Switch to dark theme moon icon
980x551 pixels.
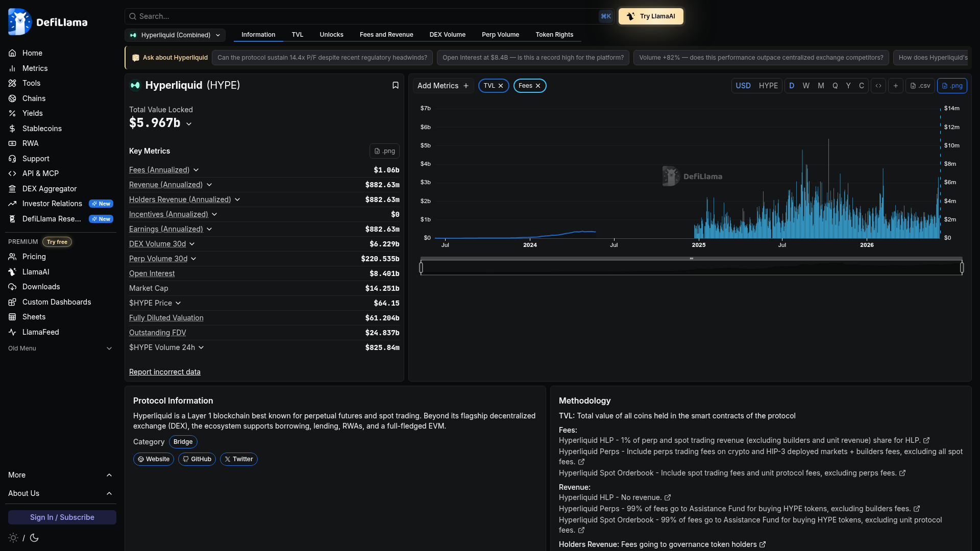(34, 538)
